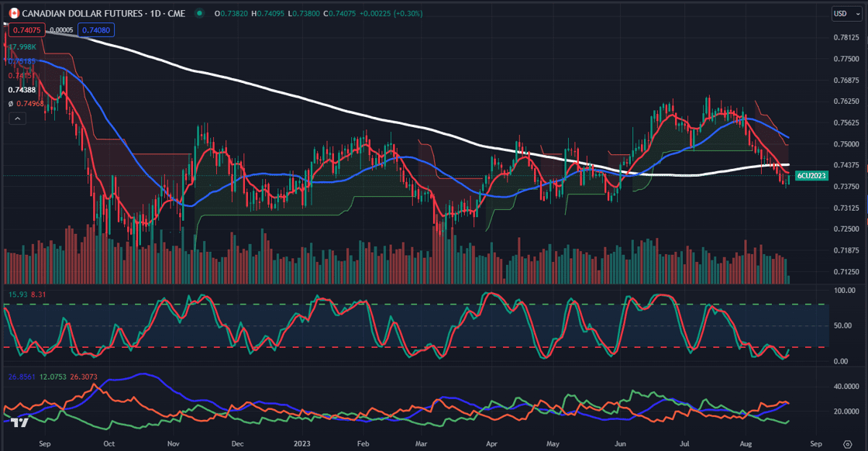Image resolution: width=868 pixels, height=451 pixels.
Task: Click the 100.00 stochastic scale label
Action: point(845,291)
